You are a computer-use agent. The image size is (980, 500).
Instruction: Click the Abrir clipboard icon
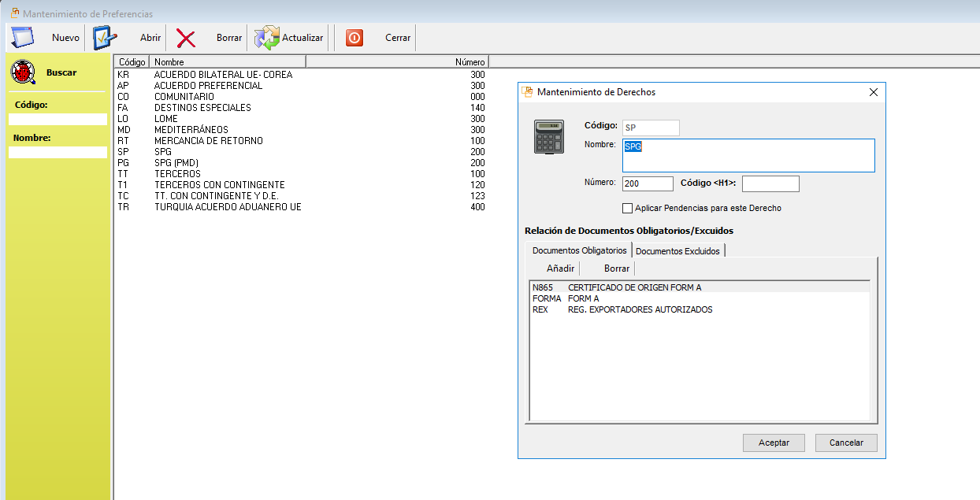105,38
